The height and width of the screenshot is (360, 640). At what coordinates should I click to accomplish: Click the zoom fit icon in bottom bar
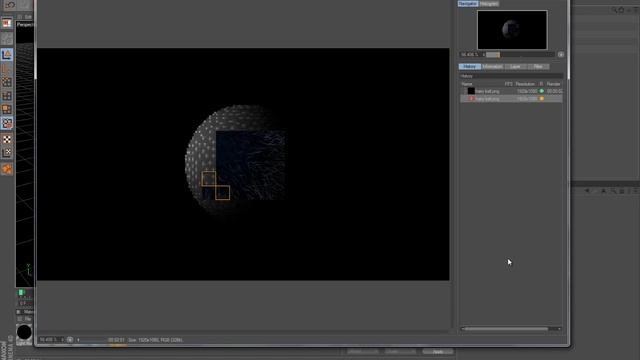70,340
